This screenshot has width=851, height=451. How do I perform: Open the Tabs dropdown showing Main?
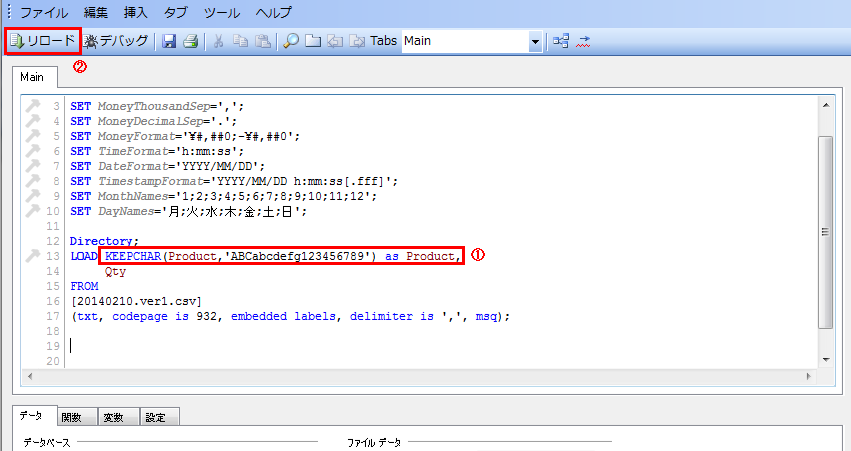tap(472, 41)
